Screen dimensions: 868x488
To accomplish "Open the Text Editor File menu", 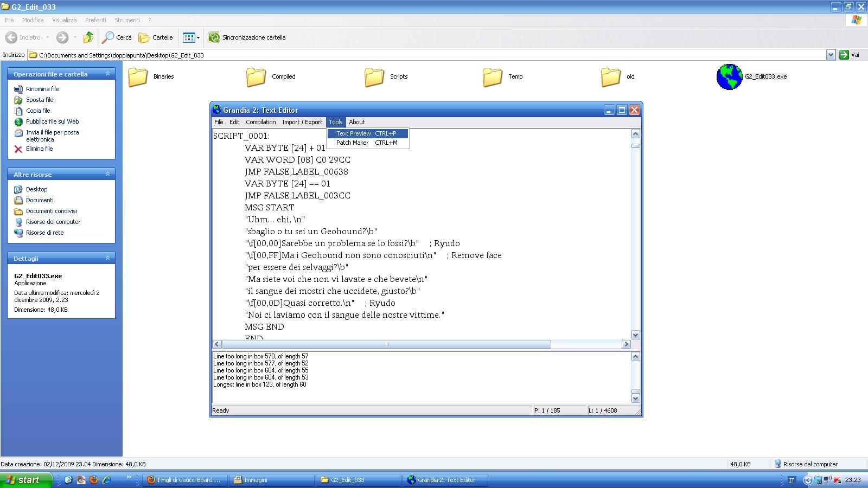I will (219, 122).
